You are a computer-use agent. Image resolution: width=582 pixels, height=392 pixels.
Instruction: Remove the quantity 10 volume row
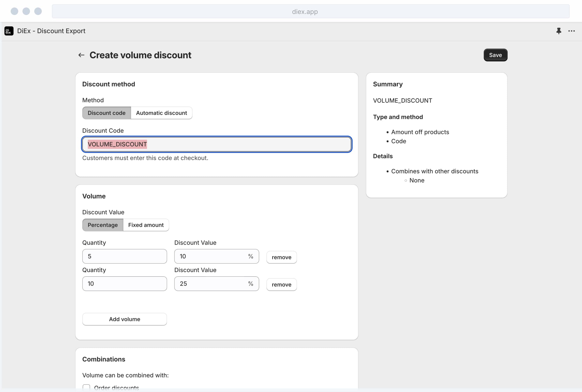point(281,285)
